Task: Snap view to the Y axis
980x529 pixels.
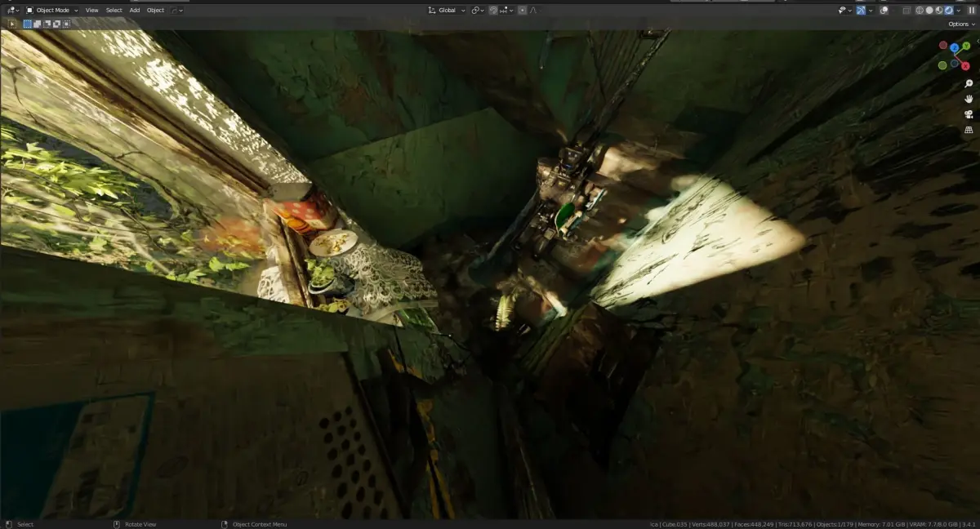Action: [966, 46]
